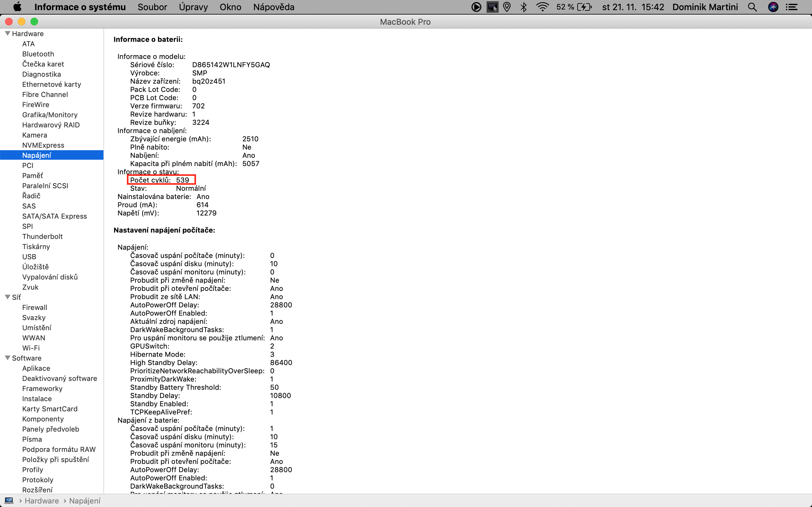This screenshot has height=507, width=812.
Task: Select Wi-Fi under Síť
Action: pyautogui.click(x=31, y=348)
